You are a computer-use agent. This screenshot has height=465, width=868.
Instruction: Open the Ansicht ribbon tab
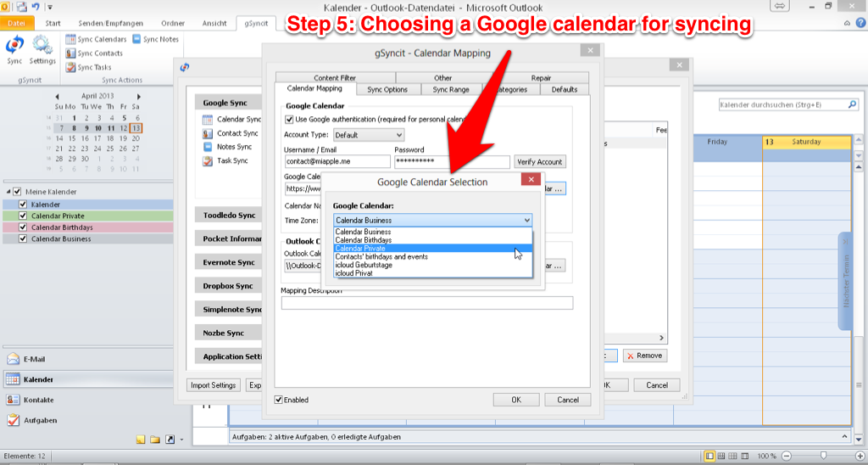[214, 23]
